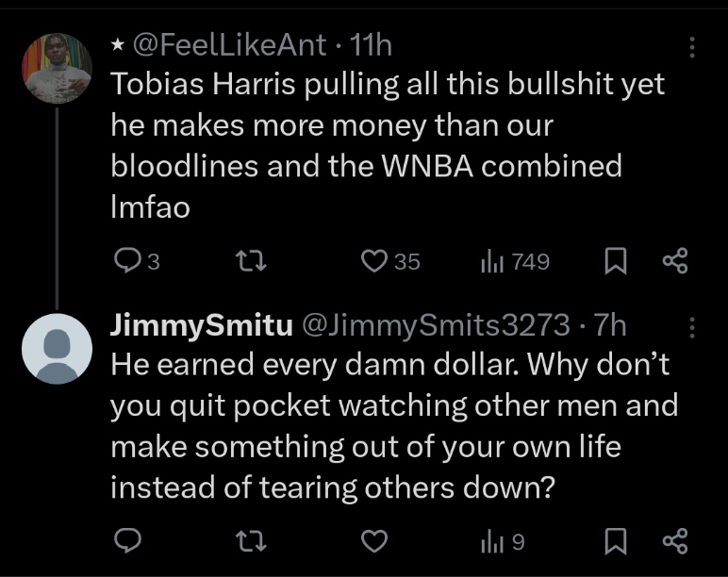The width and height of the screenshot is (728, 577).
Task: Share the FeelLikeAnt tweet
Action: 675,261
